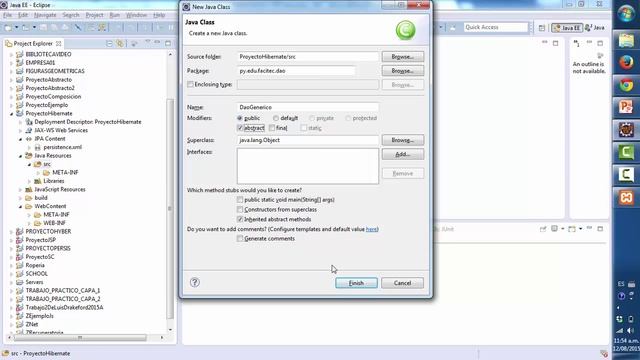The width and height of the screenshot is (640, 360).
Task: Click the volume icon in system tray
Action: pyautogui.click(x=631, y=330)
